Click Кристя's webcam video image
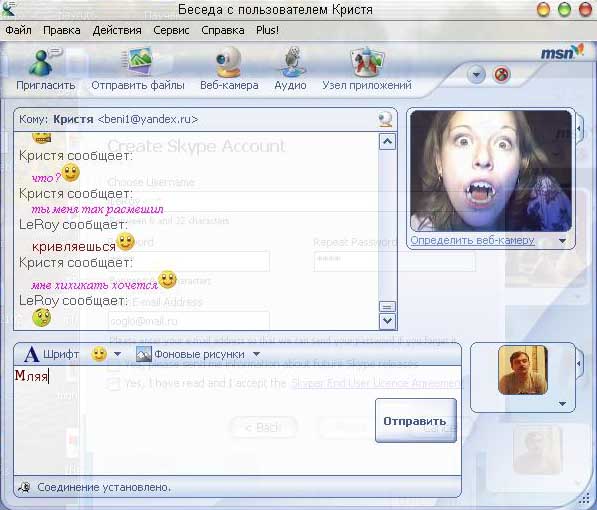 (x=491, y=171)
